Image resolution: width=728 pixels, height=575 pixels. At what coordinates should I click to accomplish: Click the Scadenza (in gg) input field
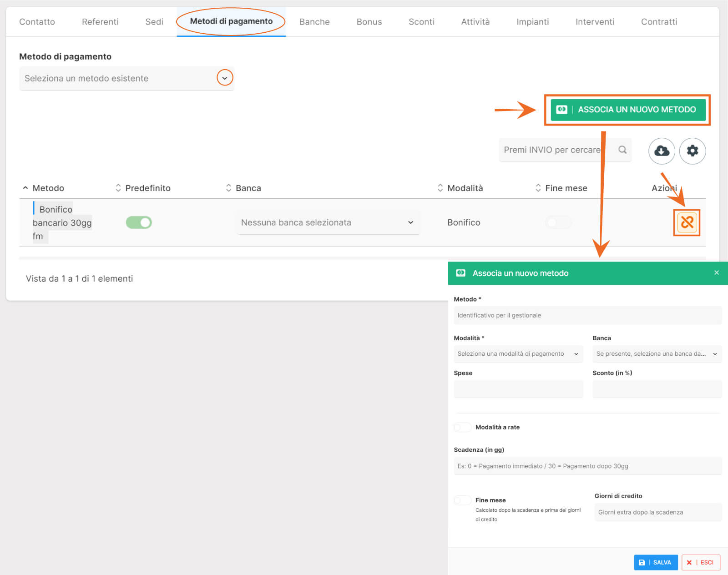(587, 466)
